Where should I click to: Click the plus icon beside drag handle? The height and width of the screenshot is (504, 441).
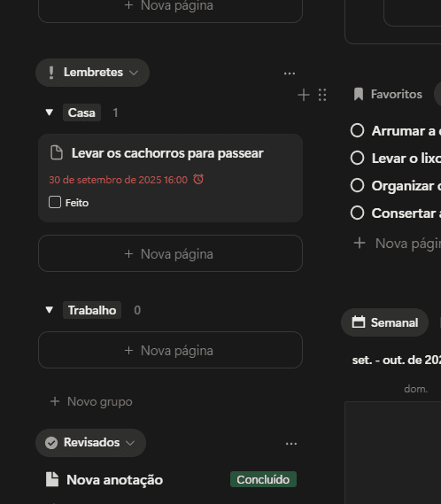point(304,95)
